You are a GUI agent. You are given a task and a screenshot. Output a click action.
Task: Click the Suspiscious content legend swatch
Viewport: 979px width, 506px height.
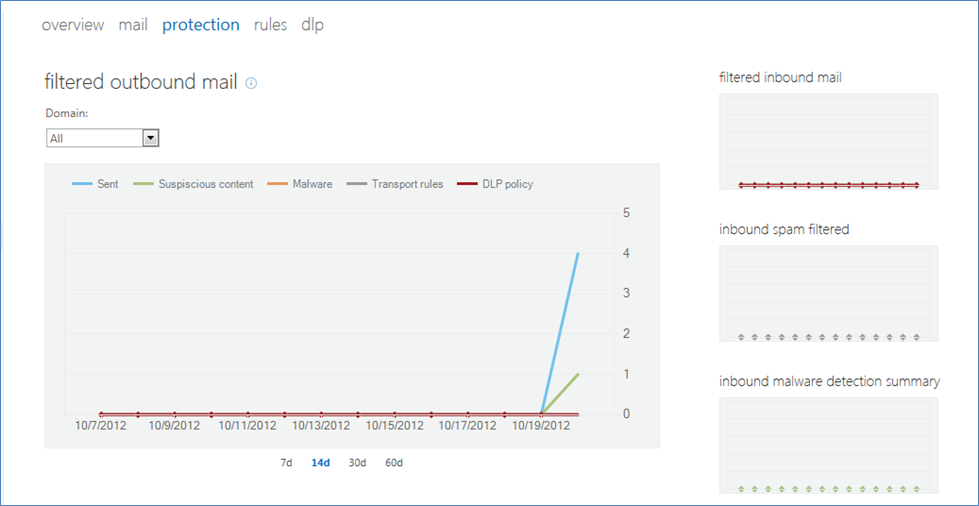(144, 184)
